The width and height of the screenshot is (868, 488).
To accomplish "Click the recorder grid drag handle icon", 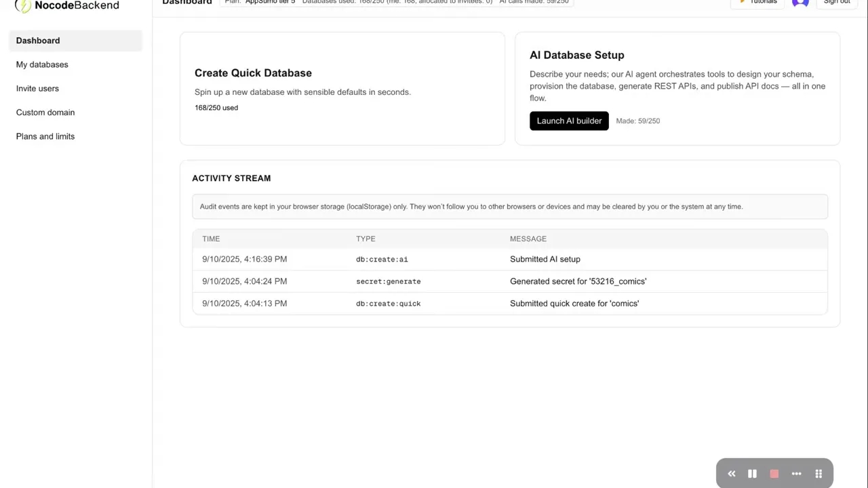I will tap(818, 474).
